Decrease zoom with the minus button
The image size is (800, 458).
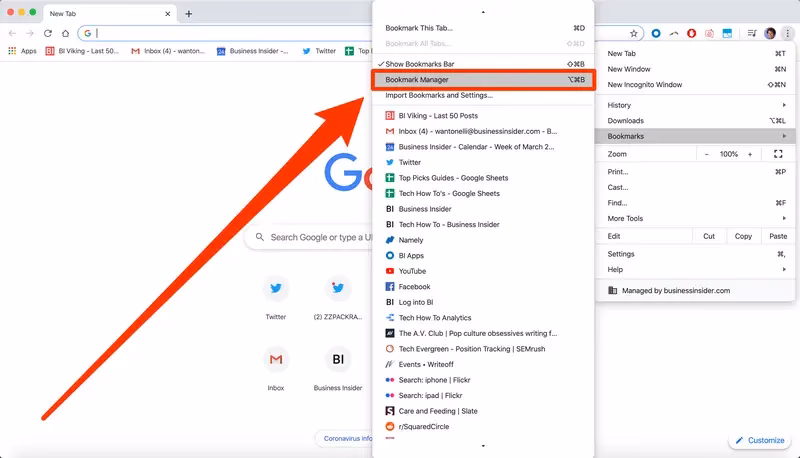[x=707, y=154]
